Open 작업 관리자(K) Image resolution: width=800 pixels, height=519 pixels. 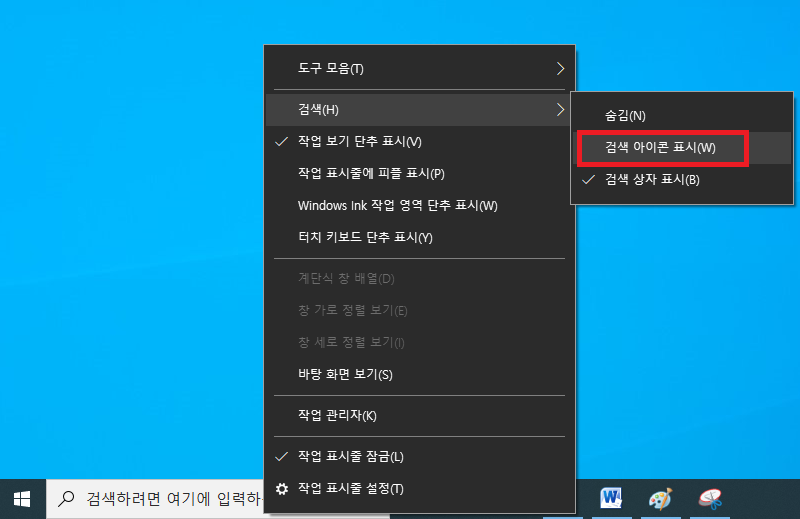tap(419, 415)
